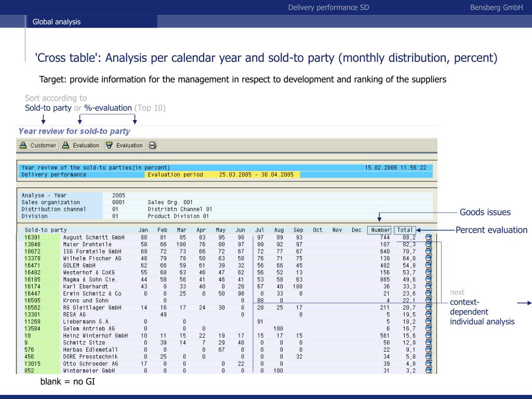Click the Global analysis section tab

coord(57,22)
